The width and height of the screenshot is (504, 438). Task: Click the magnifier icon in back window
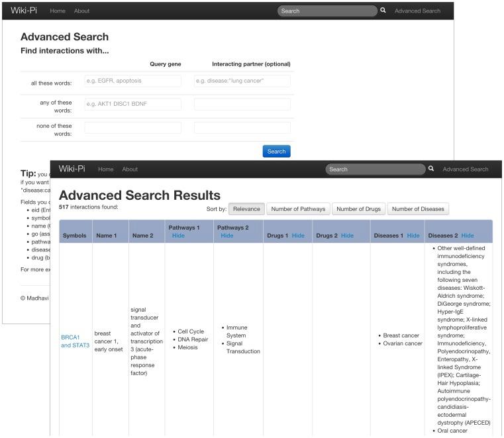coord(383,11)
